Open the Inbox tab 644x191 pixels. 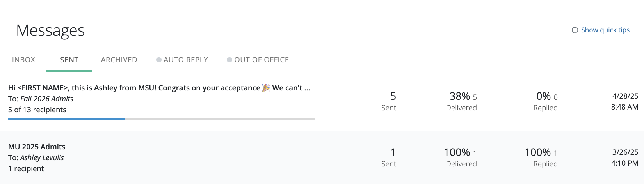tap(23, 60)
